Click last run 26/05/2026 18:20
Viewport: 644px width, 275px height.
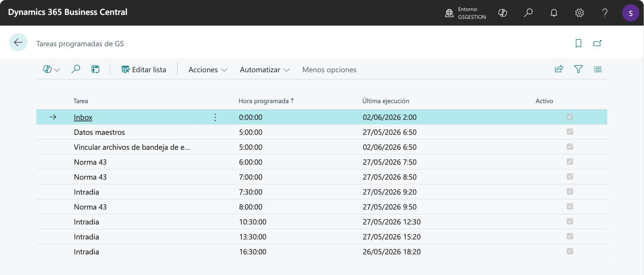click(392, 252)
